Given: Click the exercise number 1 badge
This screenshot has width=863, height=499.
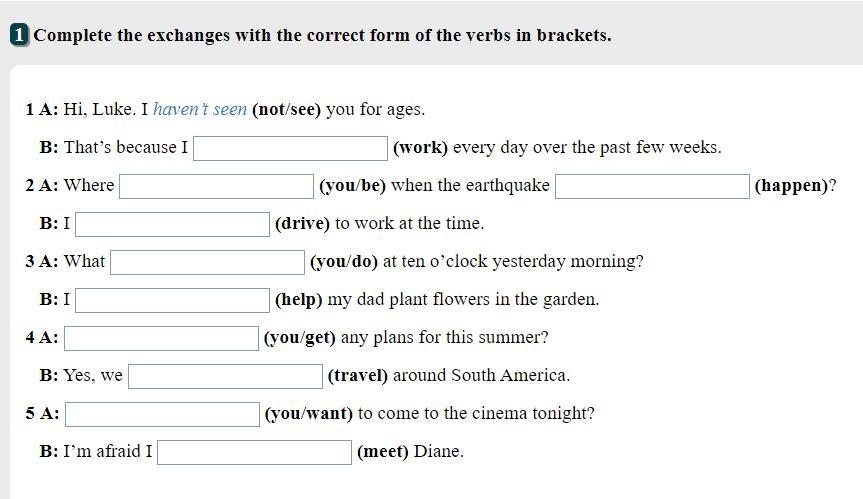Looking at the screenshot, I should (x=20, y=35).
